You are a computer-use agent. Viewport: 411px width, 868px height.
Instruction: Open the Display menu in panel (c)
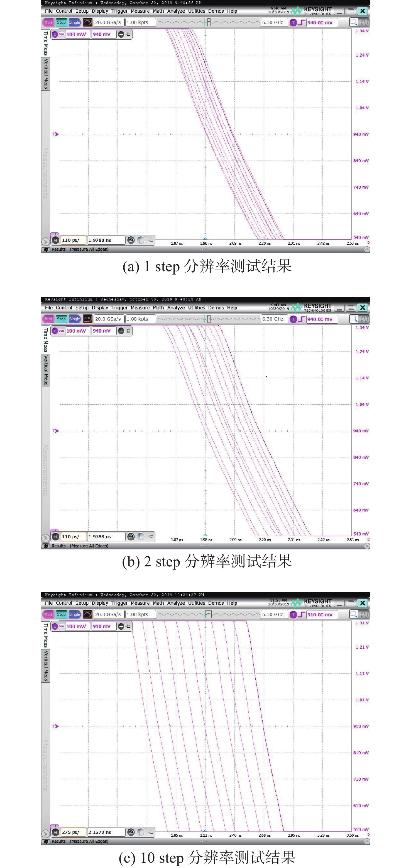tap(100, 603)
